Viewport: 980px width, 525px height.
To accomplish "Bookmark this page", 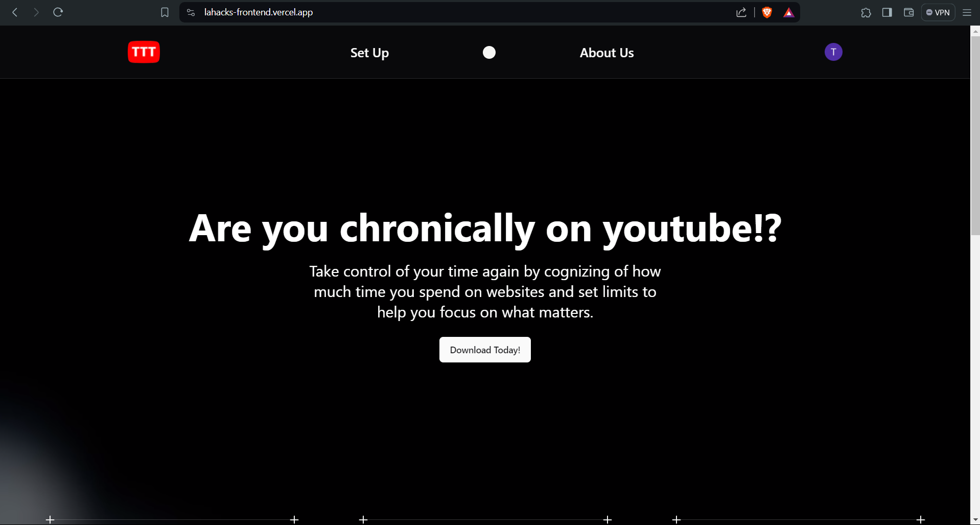I will click(x=165, y=12).
